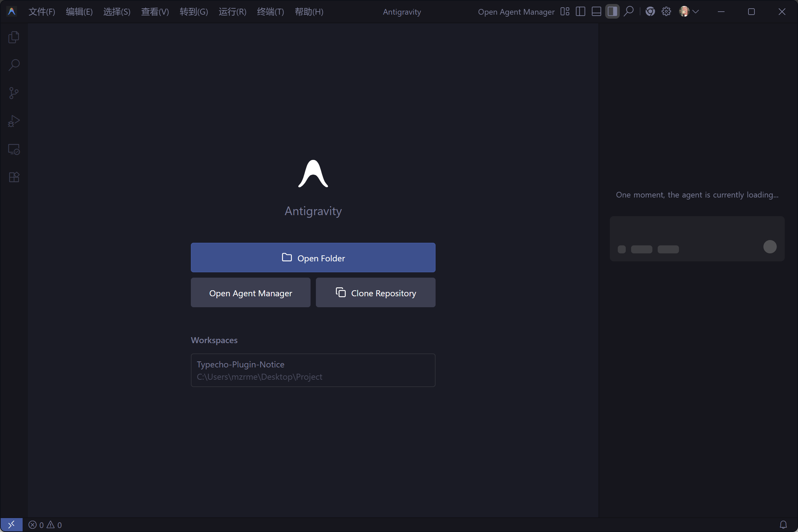This screenshot has width=798, height=532.
Task: Open the Source Control view icon
Action: click(14, 93)
